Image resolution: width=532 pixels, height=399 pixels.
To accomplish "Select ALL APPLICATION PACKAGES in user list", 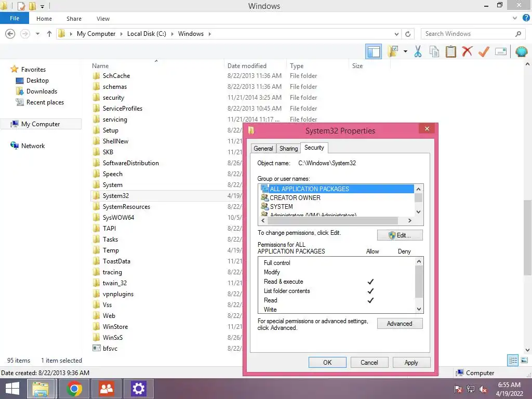I will tap(337, 189).
